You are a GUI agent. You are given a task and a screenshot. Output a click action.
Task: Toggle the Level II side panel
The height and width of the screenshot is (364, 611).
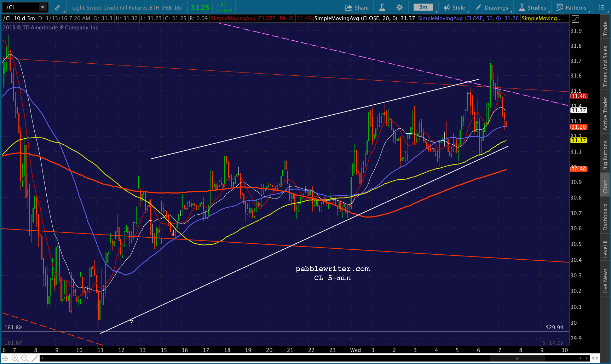coord(605,249)
